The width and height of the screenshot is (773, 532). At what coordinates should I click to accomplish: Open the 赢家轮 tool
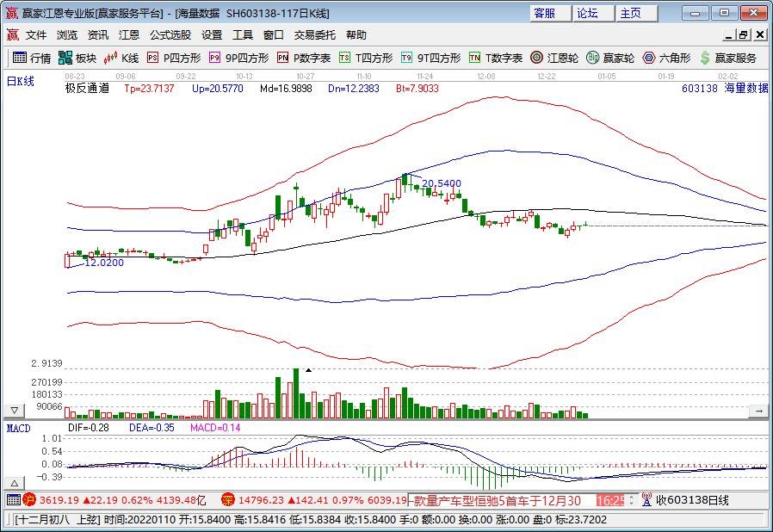pyautogui.click(x=610, y=59)
